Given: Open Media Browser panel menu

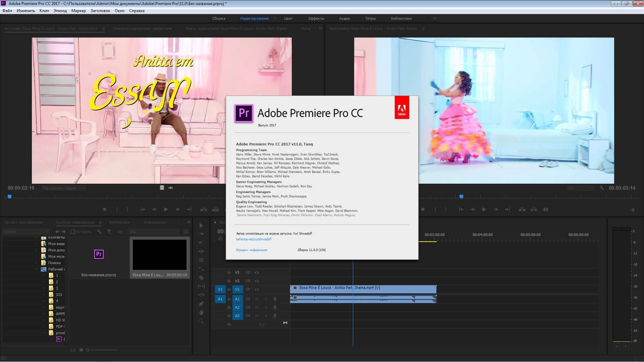Looking at the screenshot, I should [100, 222].
